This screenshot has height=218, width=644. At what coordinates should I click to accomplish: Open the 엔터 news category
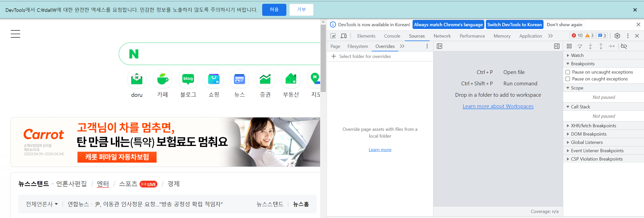[x=103, y=184]
